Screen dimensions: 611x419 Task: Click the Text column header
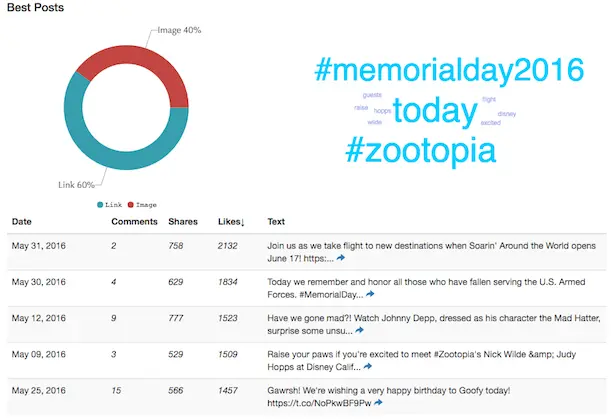277,221
